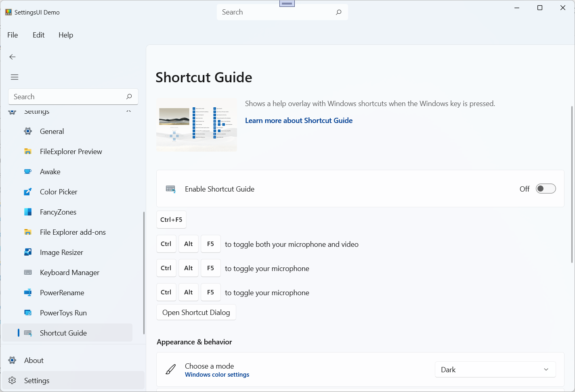This screenshot has height=392, width=575.
Task: Open Keyboard Manager page
Action: pos(67,272)
